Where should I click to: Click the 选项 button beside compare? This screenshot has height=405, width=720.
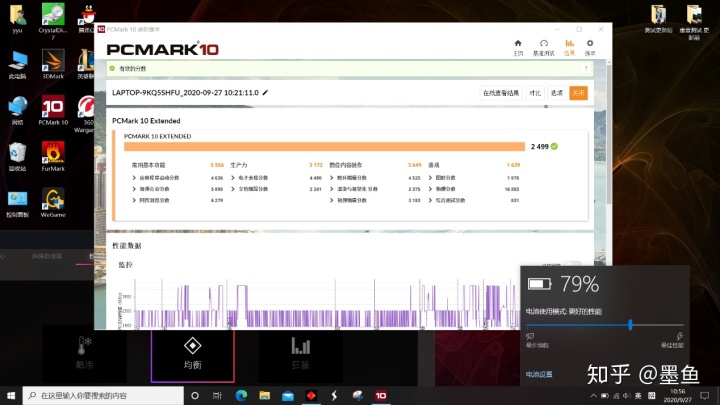tap(557, 93)
